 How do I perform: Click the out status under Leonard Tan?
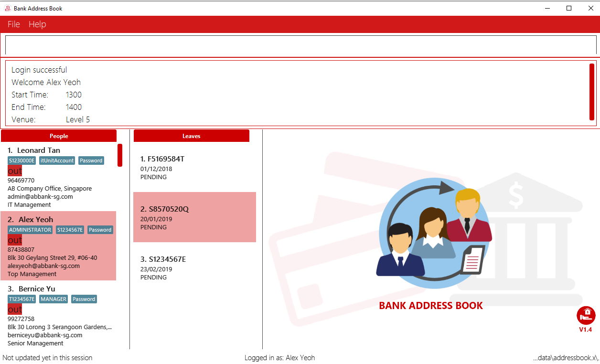coord(15,171)
